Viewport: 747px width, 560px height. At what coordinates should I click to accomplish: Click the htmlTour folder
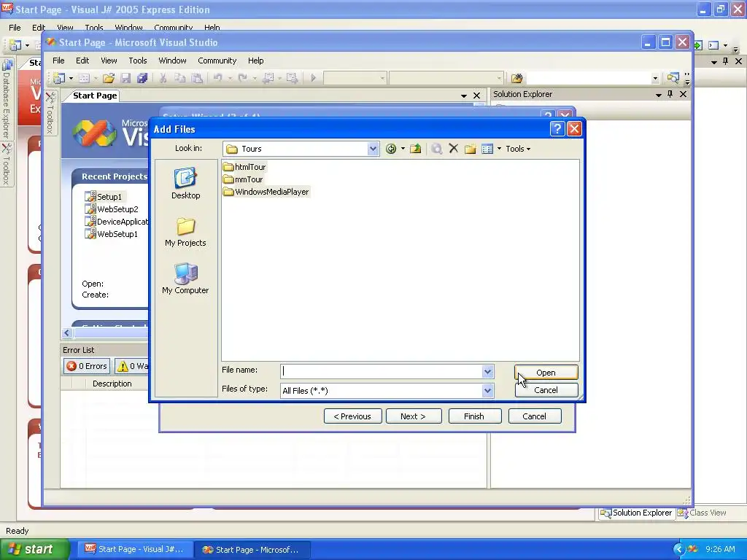(244, 167)
